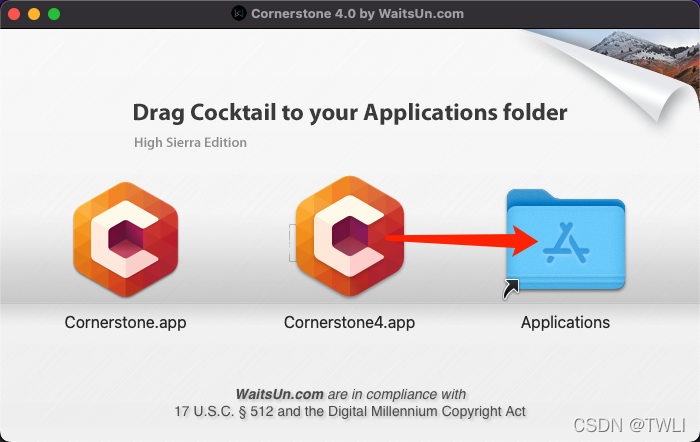Click the Applications folder name label
Image resolution: width=700 pixels, height=442 pixels.
(565, 322)
